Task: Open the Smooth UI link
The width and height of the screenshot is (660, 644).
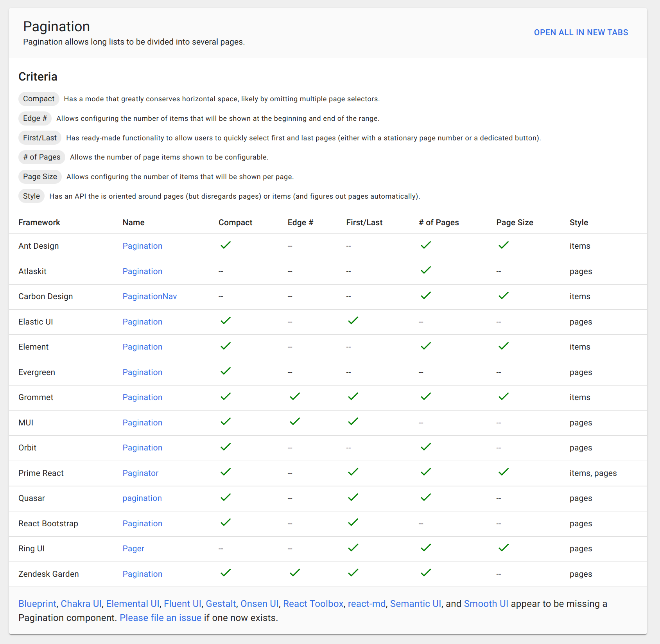Action: click(486, 603)
